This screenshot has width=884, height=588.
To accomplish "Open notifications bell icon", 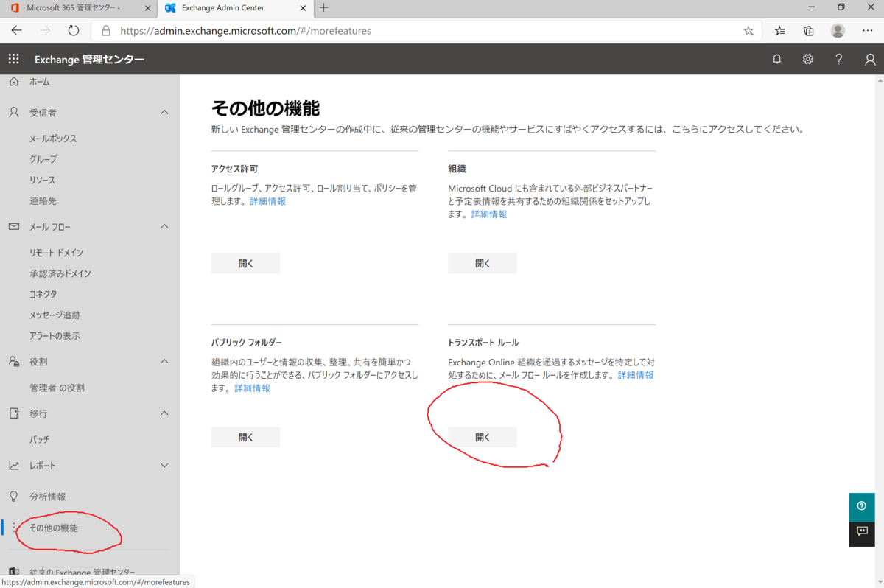I will click(776, 59).
